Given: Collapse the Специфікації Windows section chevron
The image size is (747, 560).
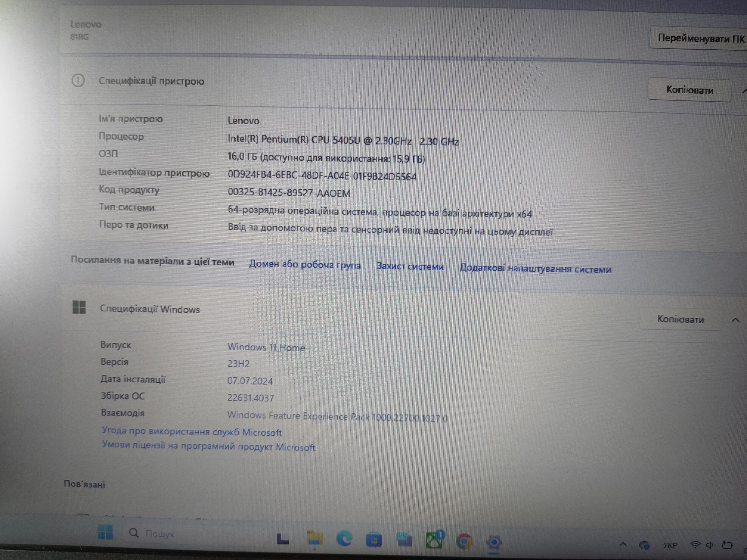Looking at the screenshot, I should 735,320.
